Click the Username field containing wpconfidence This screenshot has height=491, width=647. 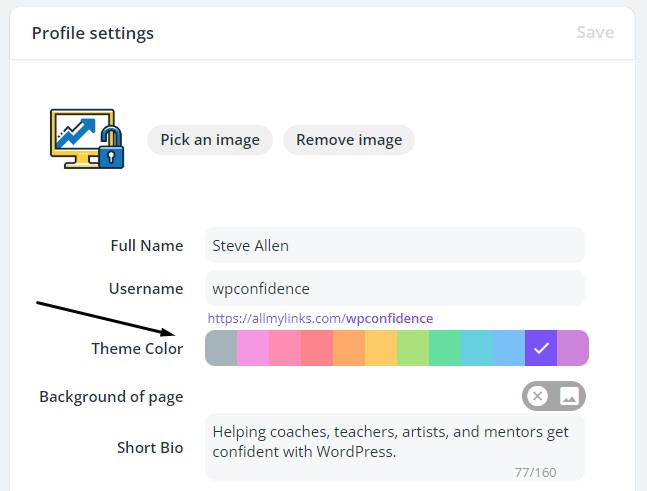395,288
